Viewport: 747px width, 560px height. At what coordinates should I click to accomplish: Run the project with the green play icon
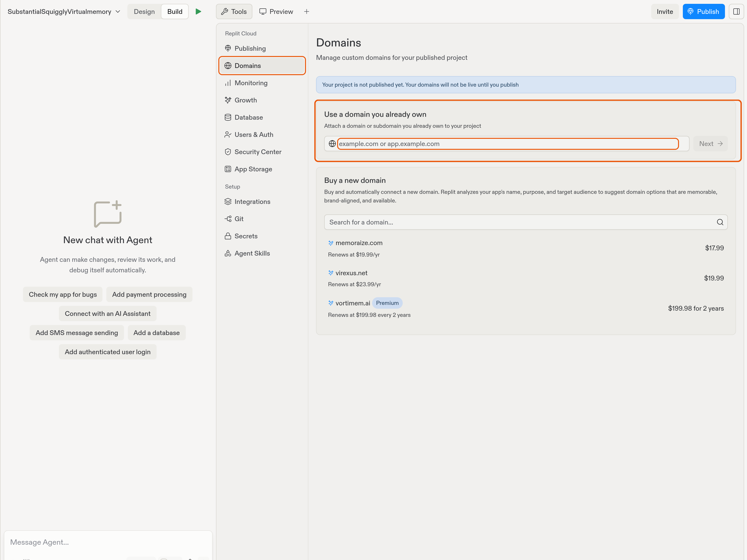point(198,11)
